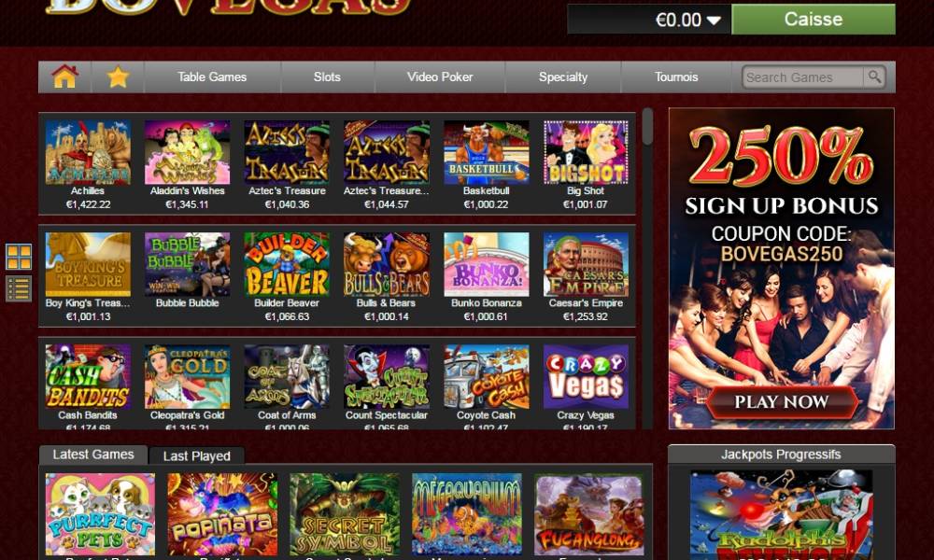Switch to the Last Played tab

pyautogui.click(x=196, y=455)
